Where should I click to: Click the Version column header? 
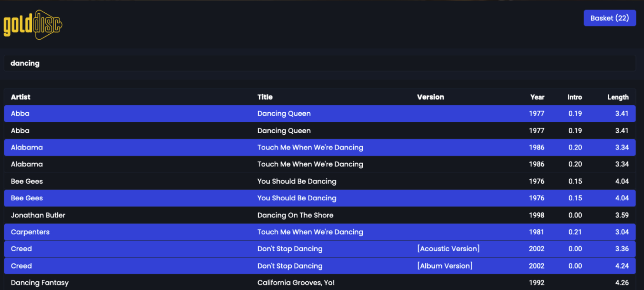[430, 97]
